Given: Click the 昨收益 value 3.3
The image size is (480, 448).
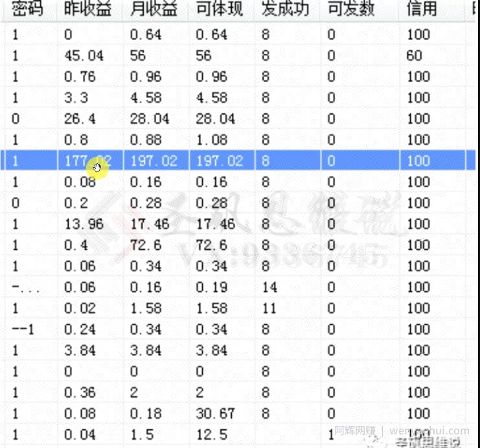Looking at the screenshot, I should pyautogui.click(x=76, y=98).
